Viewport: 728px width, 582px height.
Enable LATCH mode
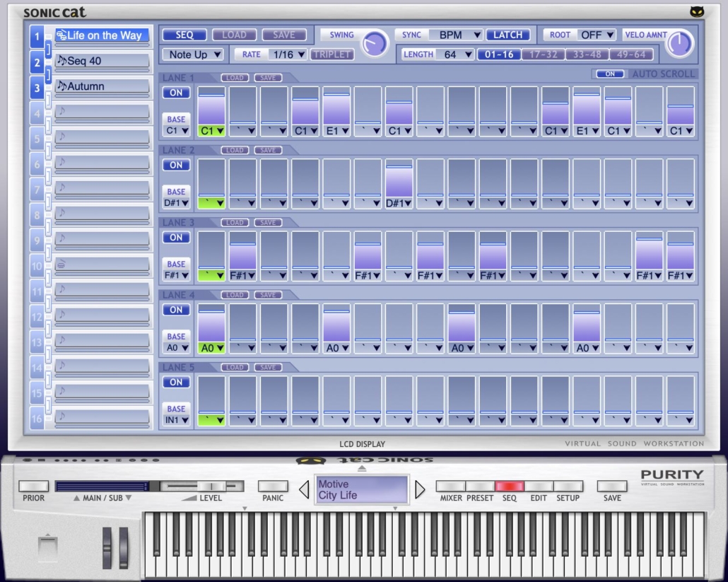(507, 34)
